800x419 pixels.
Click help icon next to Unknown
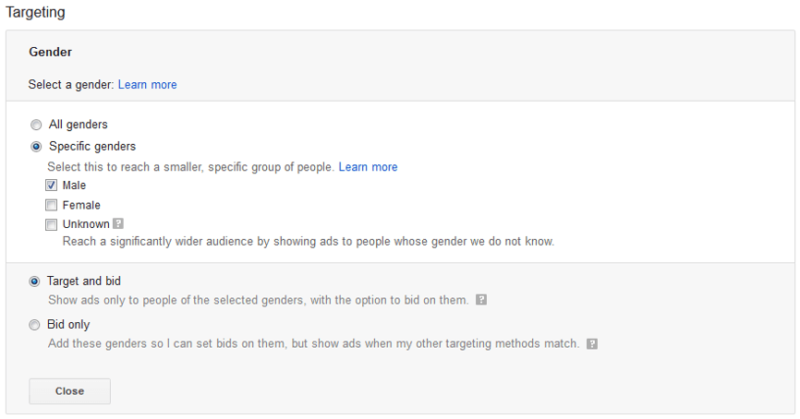pos(118,224)
